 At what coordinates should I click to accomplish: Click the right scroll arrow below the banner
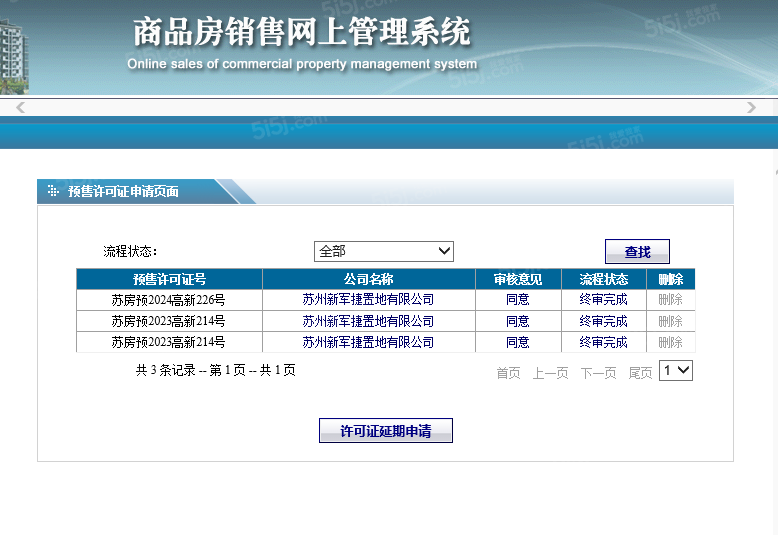pyautogui.click(x=752, y=107)
